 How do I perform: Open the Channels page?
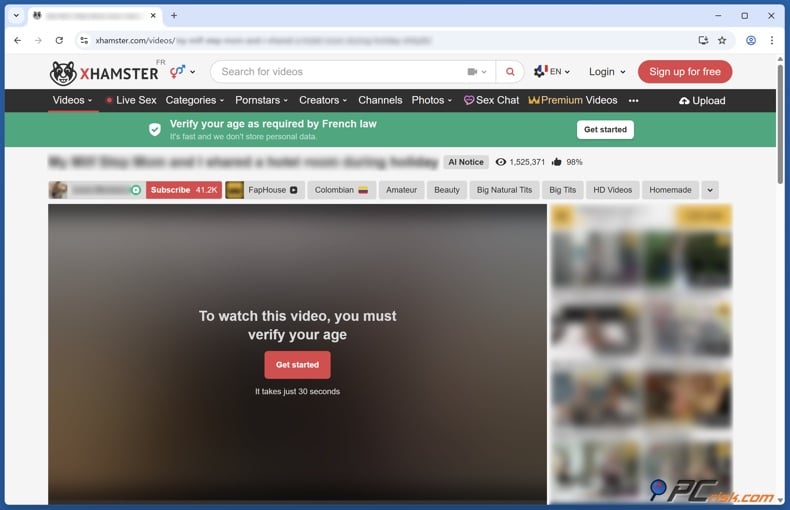click(380, 100)
